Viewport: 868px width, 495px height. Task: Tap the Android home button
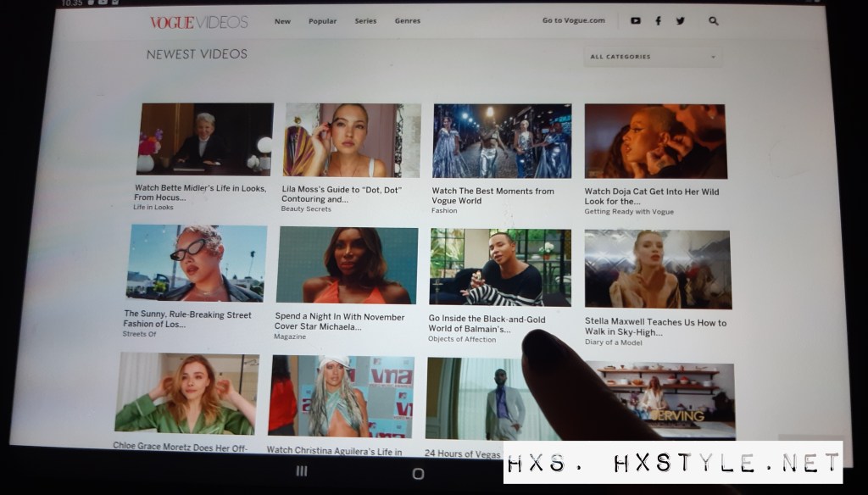[x=418, y=473]
